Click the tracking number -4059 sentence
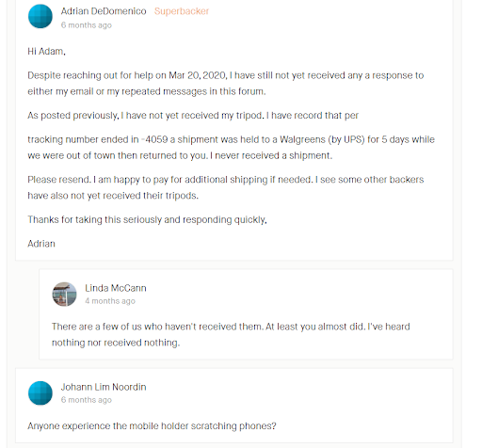This screenshot has width=482, height=448. [231, 148]
